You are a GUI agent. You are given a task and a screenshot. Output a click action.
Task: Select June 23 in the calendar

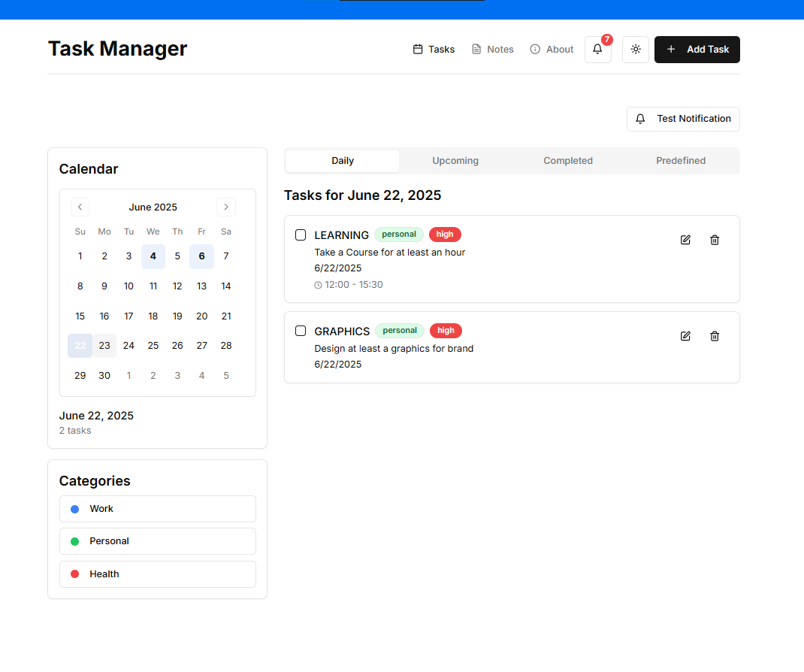104,346
